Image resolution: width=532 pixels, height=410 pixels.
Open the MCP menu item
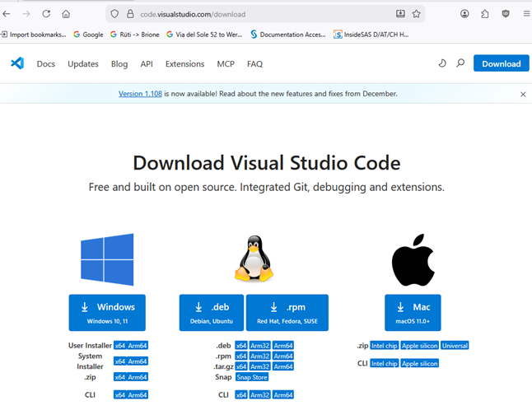226,63
